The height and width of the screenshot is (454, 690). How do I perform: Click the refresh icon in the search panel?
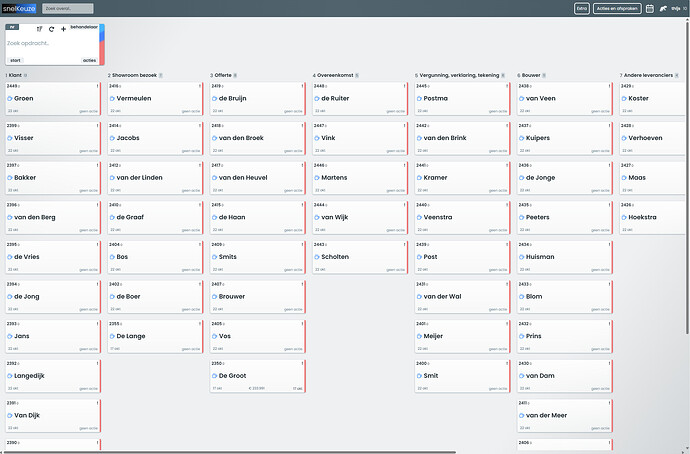pyautogui.click(x=51, y=29)
